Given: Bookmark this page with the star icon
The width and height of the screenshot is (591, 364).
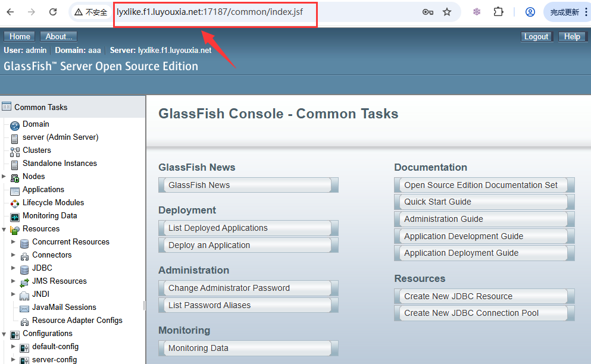Looking at the screenshot, I should pos(447,12).
